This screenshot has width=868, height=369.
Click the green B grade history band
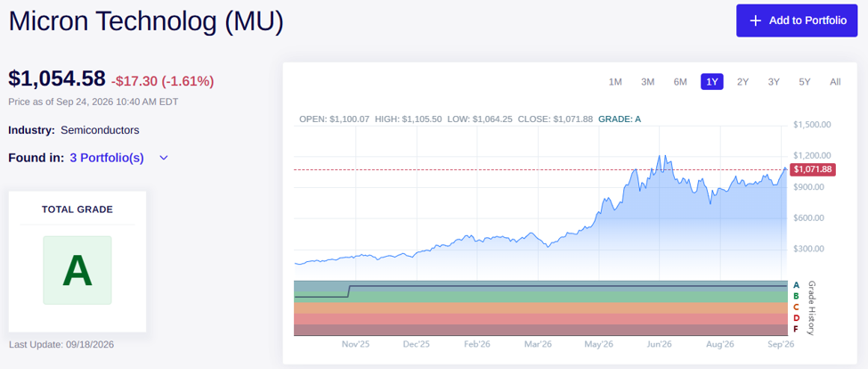click(x=540, y=297)
